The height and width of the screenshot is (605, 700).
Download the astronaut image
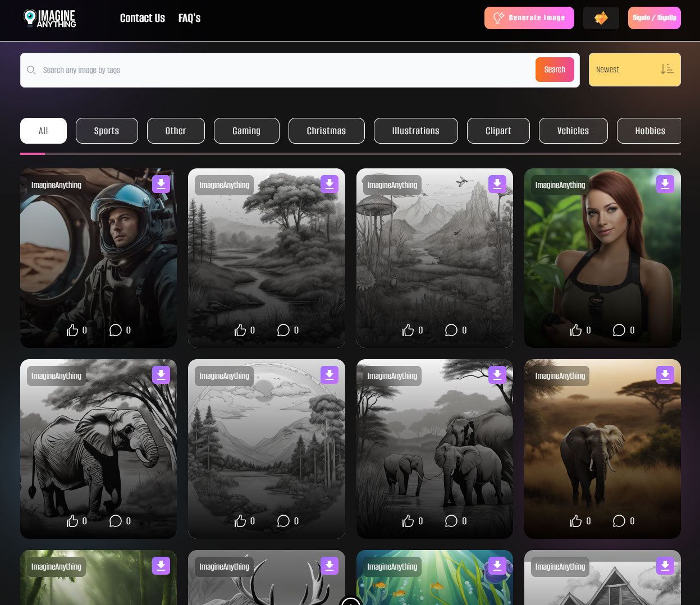coord(161,184)
